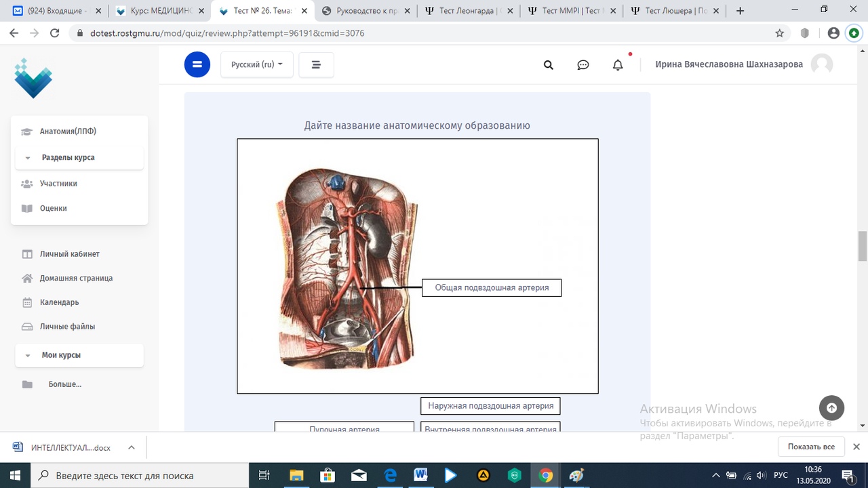Open the blue arrow app on taskbar
Image resolution: width=868 pixels, height=488 pixels.
pos(452,475)
